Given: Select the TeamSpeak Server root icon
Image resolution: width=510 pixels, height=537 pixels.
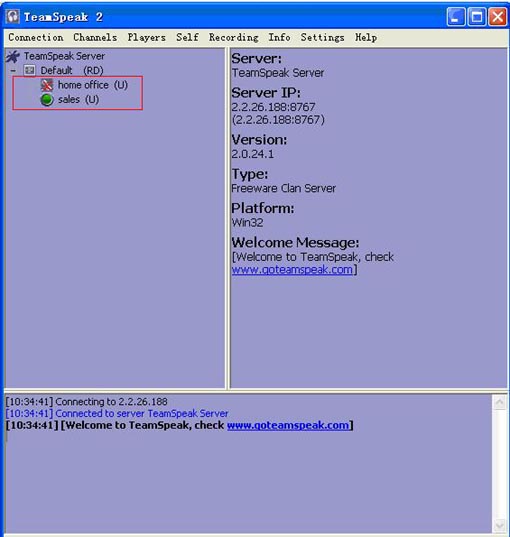Looking at the screenshot, I should coord(13,57).
